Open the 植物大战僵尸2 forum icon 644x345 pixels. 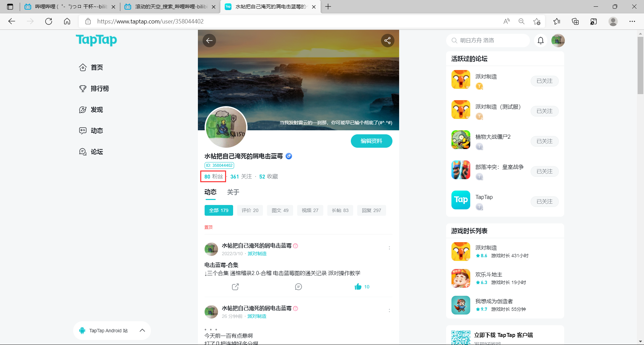click(x=461, y=140)
